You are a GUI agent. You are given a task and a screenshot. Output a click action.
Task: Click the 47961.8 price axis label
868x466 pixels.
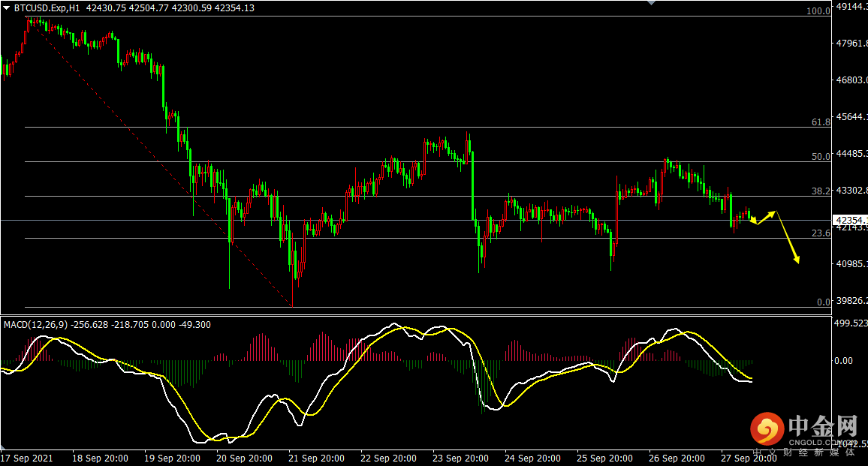tap(851, 44)
